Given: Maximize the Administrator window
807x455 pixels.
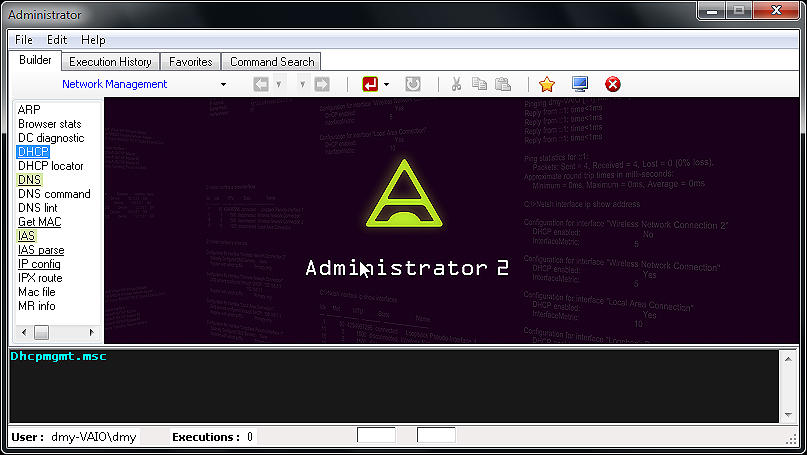Looking at the screenshot, I should [x=739, y=10].
